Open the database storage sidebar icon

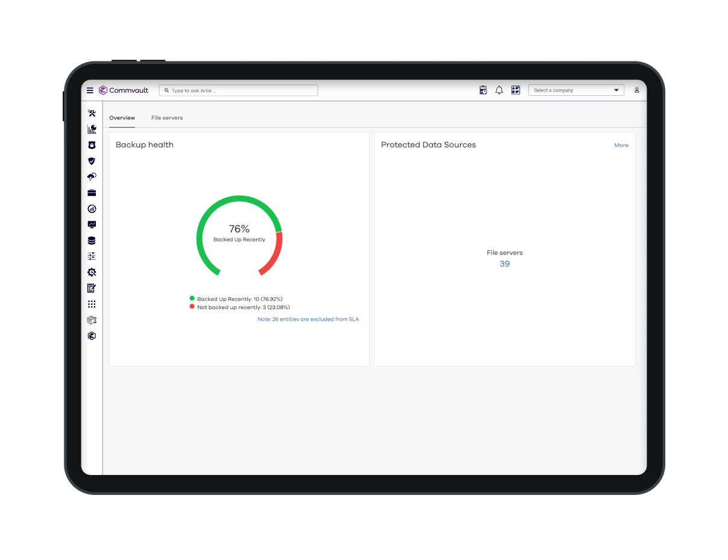[x=92, y=241]
